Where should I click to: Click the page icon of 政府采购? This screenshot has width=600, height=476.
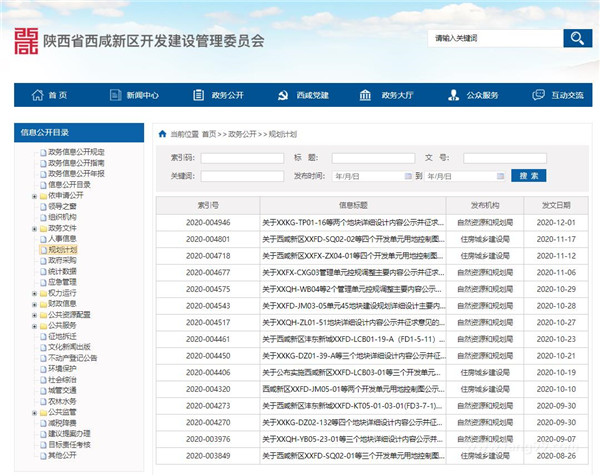pos(44,261)
